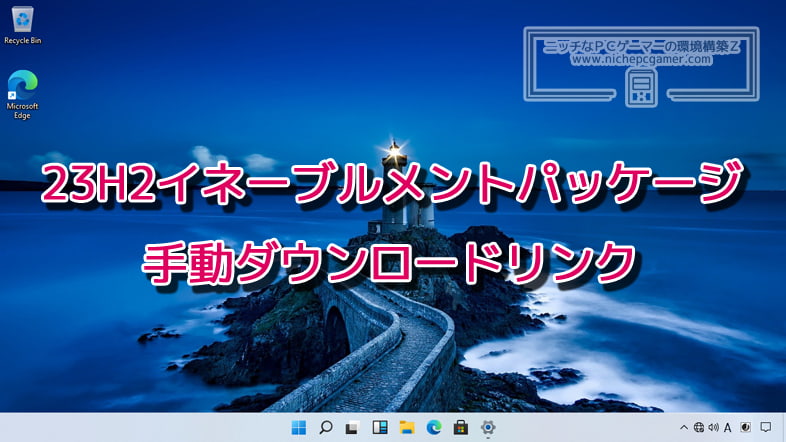Viewport: 786px width, 442px height.
Task: Open network settings via globe icon
Action: coord(698,427)
